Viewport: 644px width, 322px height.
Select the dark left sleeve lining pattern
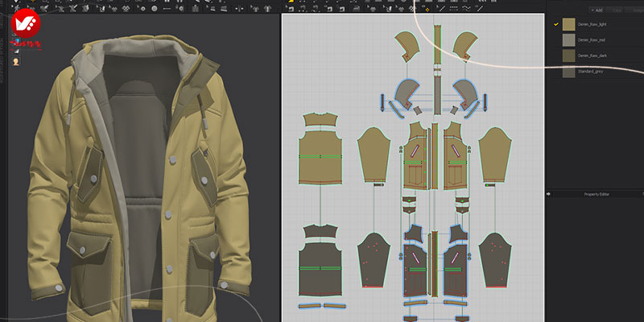(x=374, y=260)
